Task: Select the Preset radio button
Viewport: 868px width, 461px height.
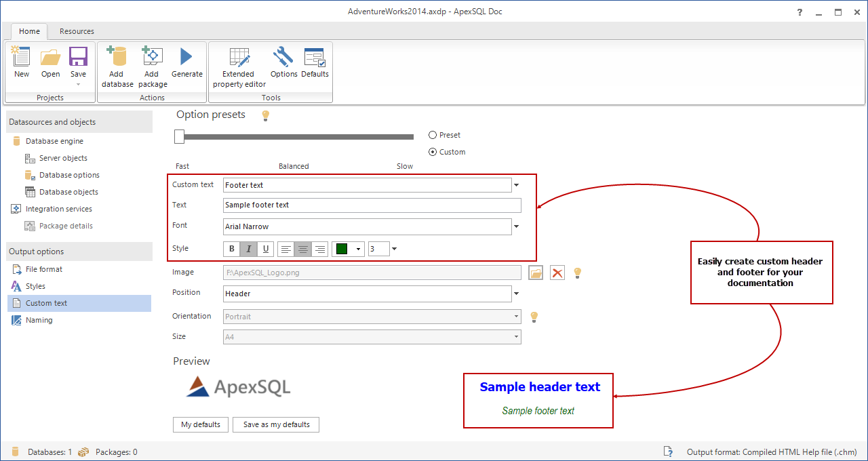Action: click(433, 135)
